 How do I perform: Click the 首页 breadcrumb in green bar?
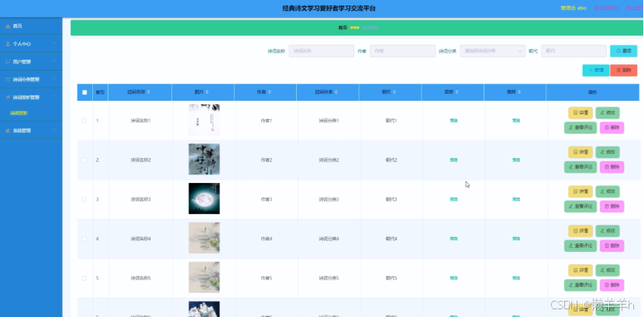tap(343, 27)
